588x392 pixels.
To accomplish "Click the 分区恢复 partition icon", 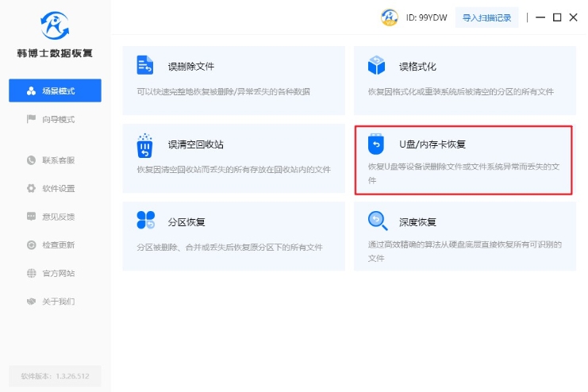I will (145, 221).
